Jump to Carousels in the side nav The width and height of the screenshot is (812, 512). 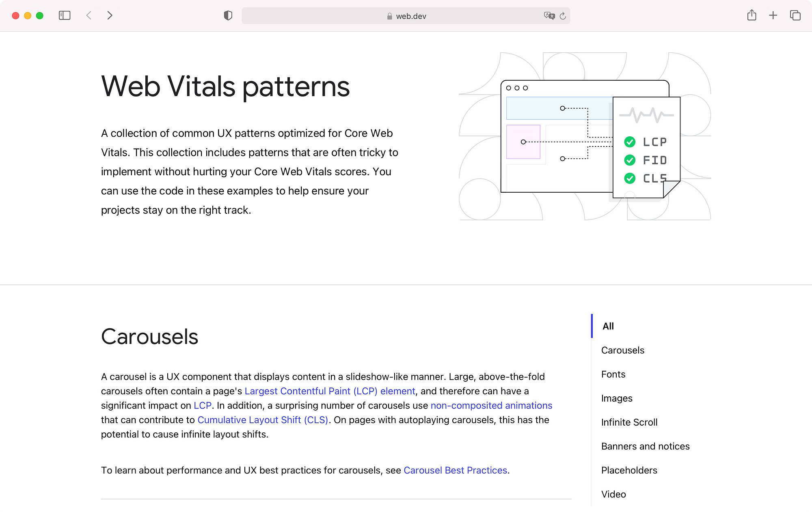(x=622, y=350)
